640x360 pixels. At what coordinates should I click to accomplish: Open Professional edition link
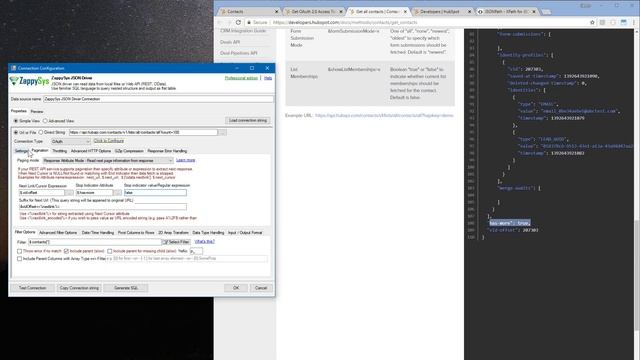(x=241, y=78)
